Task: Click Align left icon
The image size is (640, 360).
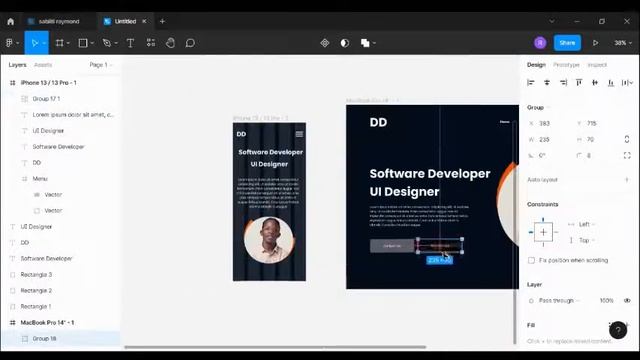Action: coord(531,82)
